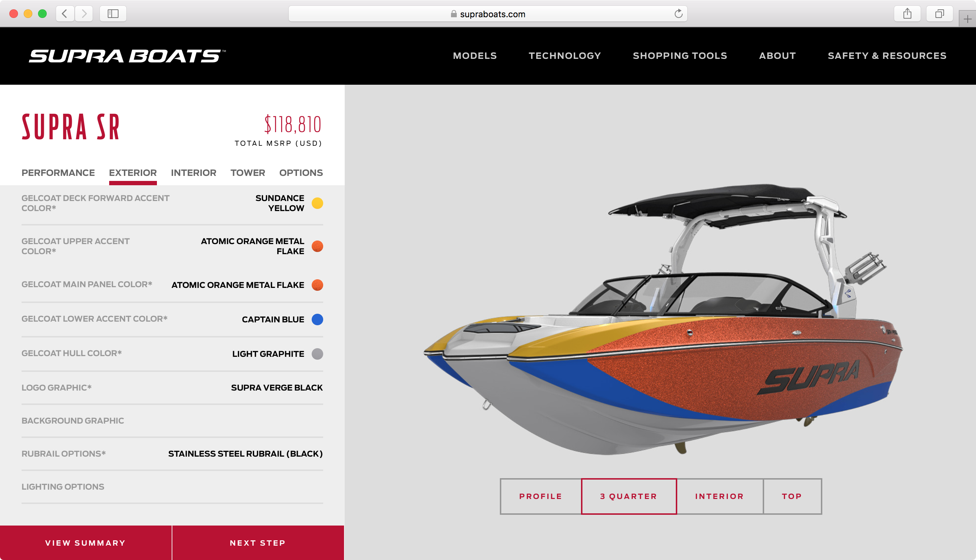Open the Safari share icon
976x560 pixels.
pyautogui.click(x=907, y=14)
